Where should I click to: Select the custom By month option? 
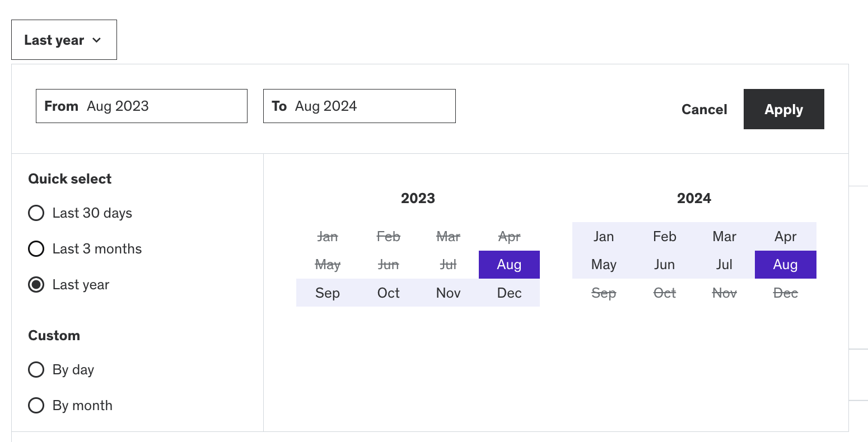click(x=36, y=406)
